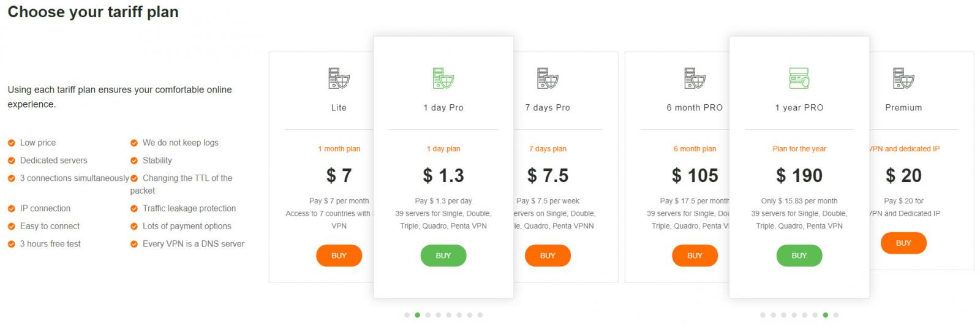Select the first dot of left carousel
The image size is (980, 326).
[x=407, y=315]
